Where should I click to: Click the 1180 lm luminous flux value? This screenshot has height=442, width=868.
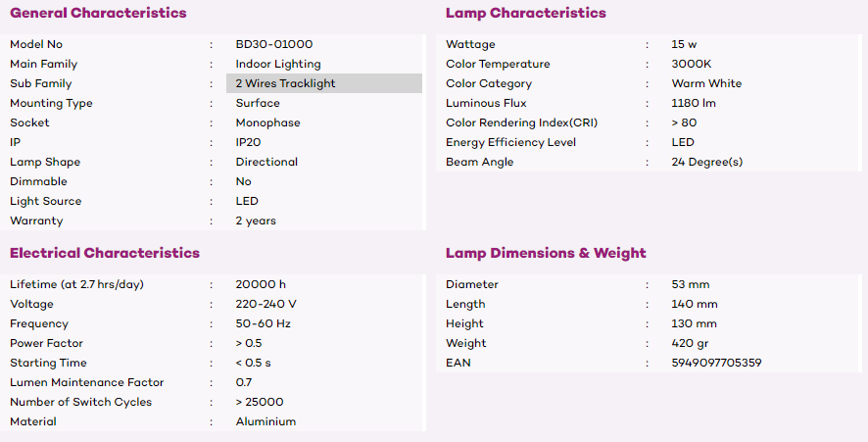point(694,103)
